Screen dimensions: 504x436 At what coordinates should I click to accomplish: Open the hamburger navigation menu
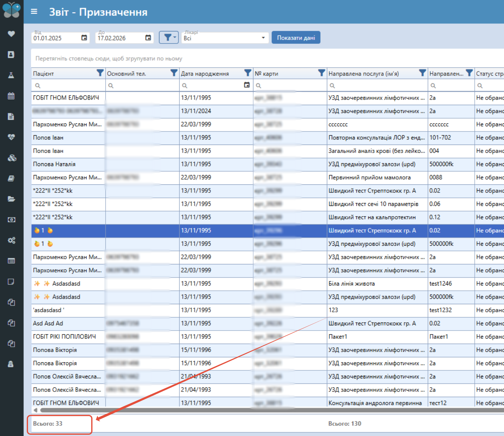pos(34,12)
